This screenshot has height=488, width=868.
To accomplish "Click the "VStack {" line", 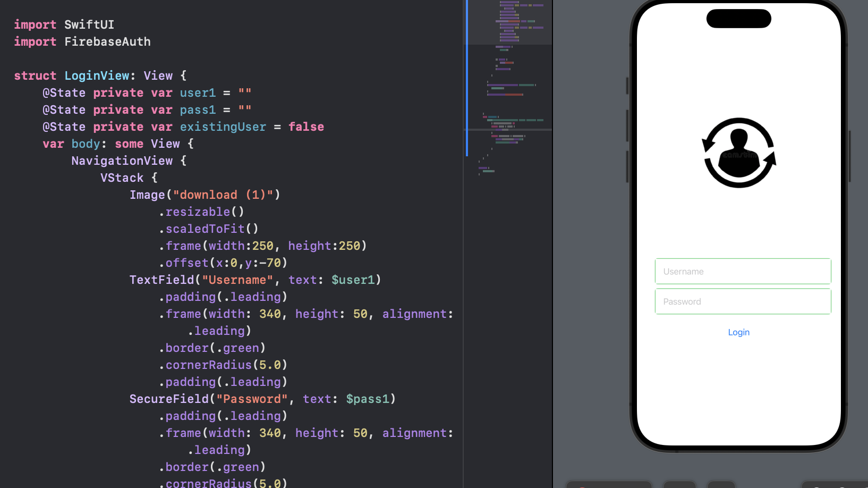I will tap(129, 178).
